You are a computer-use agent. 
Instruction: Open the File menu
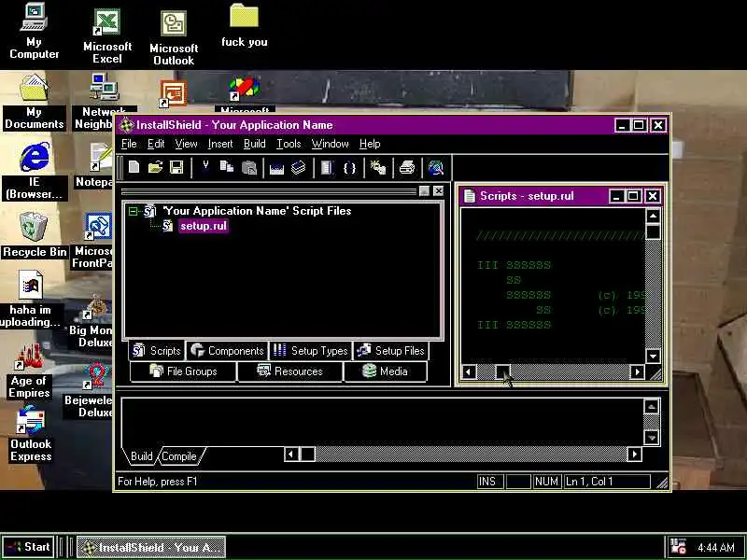pos(129,144)
